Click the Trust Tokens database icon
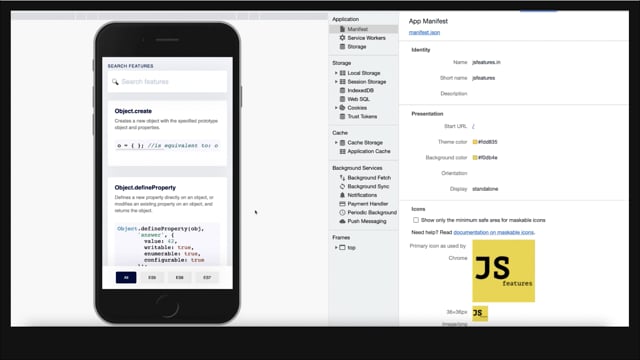The height and width of the screenshot is (360, 640). click(342, 116)
